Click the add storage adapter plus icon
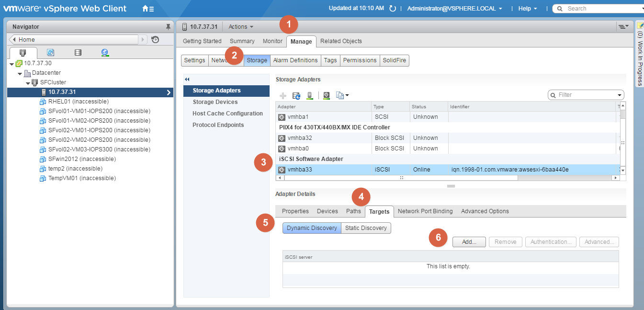This screenshot has height=310, width=644. (x=283, y=95)
